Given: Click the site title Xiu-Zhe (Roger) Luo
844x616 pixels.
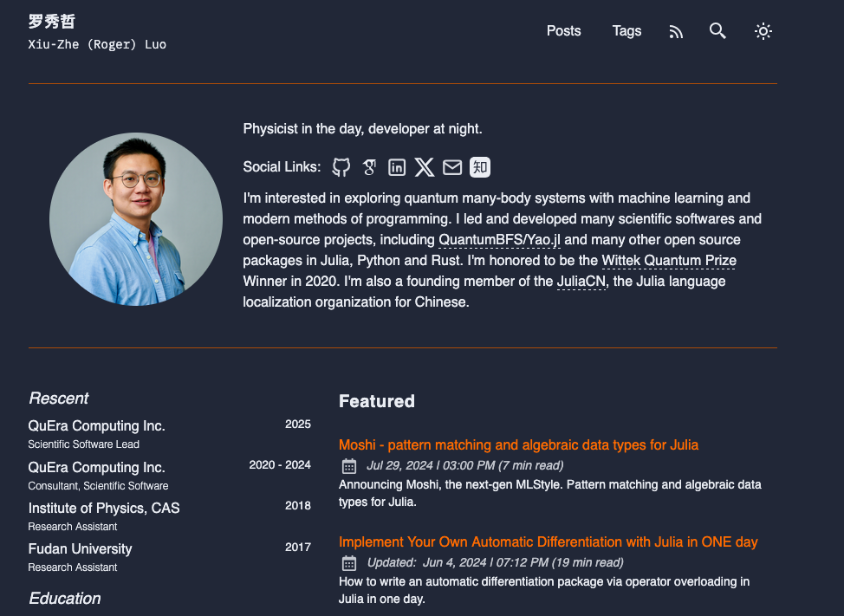Looking at the screenshot, I should [x=97, y=44].
